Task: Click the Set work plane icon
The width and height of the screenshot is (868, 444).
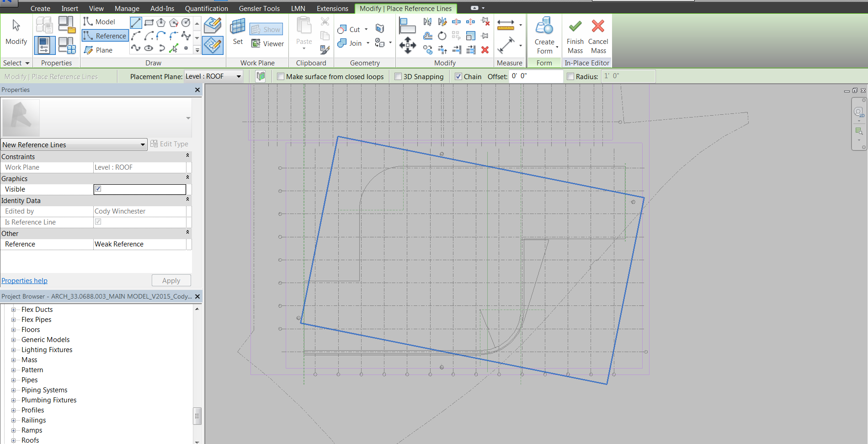Action: (x=238, y=32)
